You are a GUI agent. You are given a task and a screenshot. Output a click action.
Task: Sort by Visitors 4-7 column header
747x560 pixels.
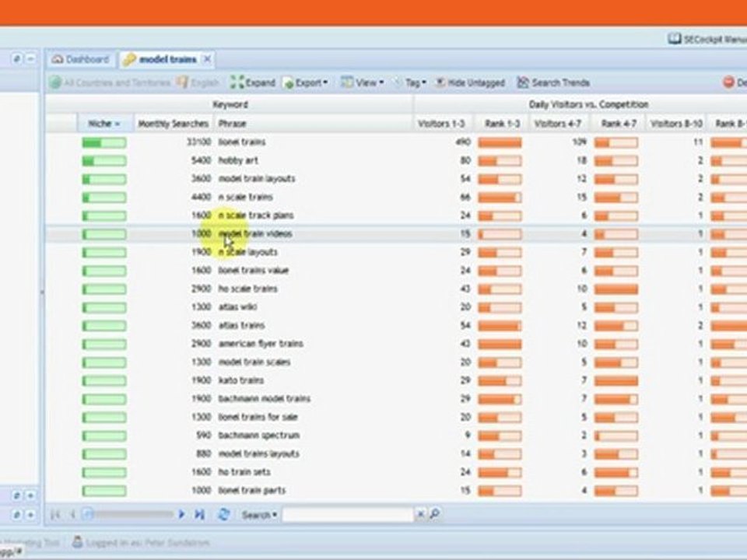pyautogui.click(x=558, y=124)
